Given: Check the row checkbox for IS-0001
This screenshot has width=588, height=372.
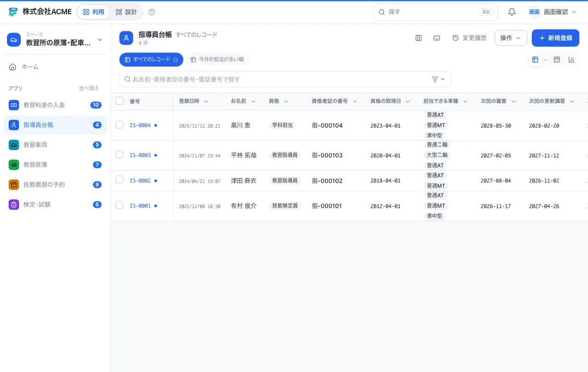Looking at the screenshot, I should point(119,205).
